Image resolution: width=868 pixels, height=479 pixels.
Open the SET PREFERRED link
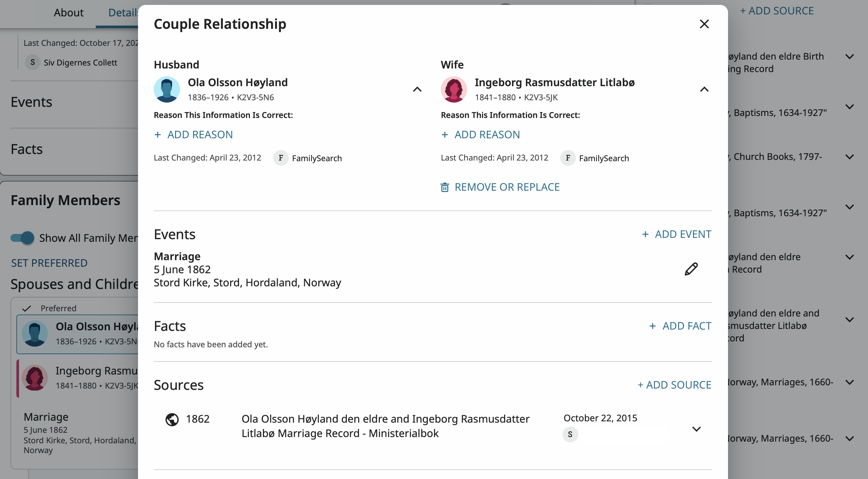(49, 263)
